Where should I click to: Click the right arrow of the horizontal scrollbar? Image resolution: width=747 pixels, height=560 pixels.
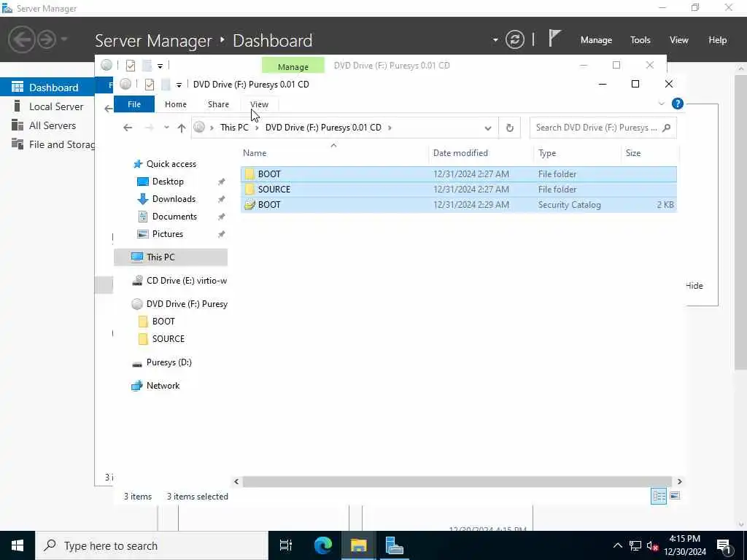click(x=679, y=482)
